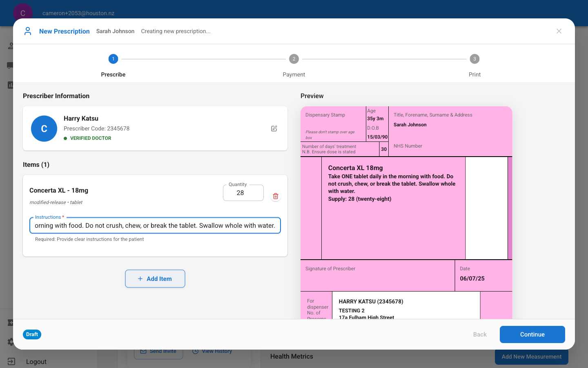Click HARRY KATSU (2345678) in the preview
The height and width of the screenshot is (368, 588).
pos(371,301)
